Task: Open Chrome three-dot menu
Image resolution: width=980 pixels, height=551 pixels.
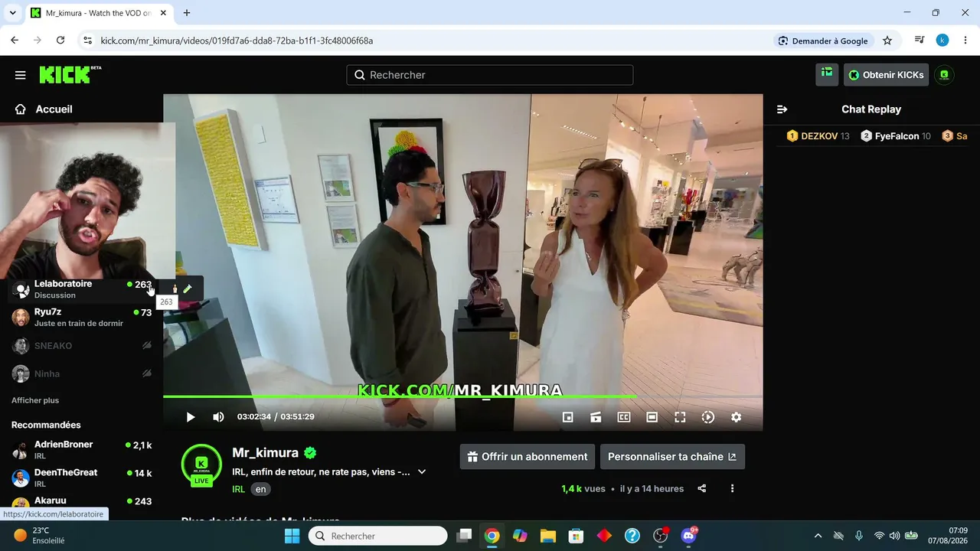Action: click(x=965, y=41)
